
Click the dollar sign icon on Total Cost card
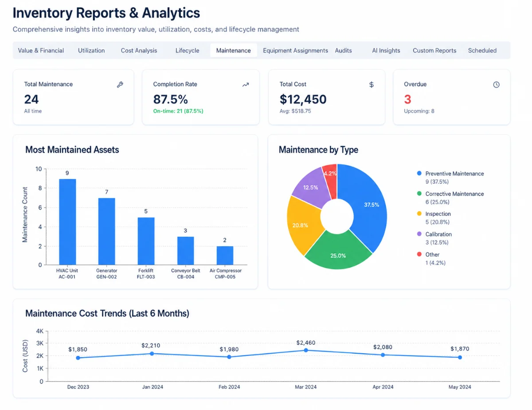(x=372, y=85)
